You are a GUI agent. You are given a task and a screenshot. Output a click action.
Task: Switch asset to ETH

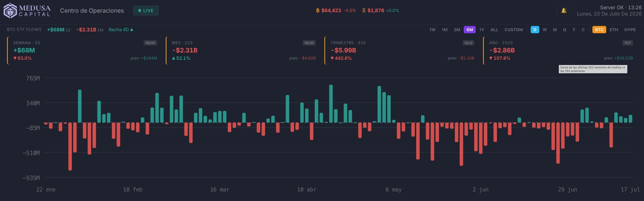614,30
